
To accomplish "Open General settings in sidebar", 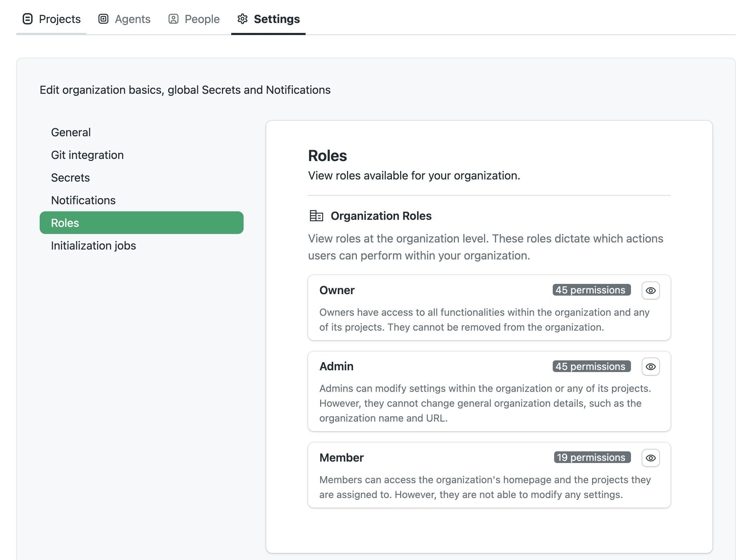I will [x=142, y=132].
